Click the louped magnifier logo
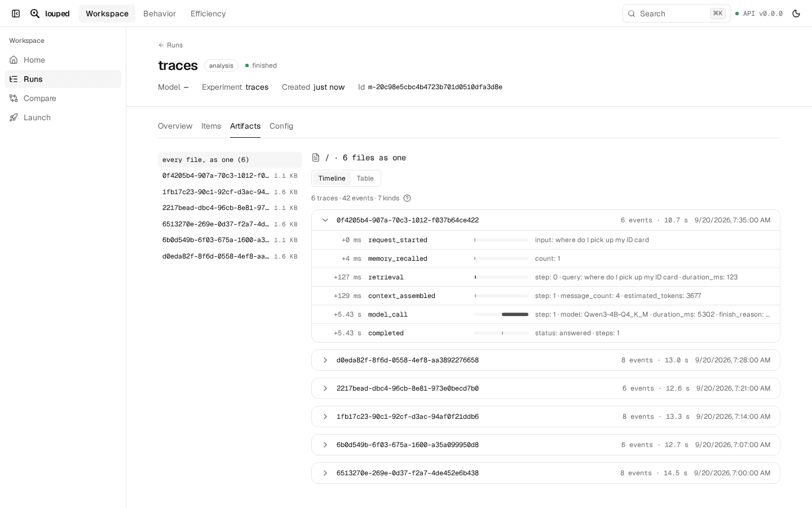The image size is (812, 508). (x=35, y=14)
